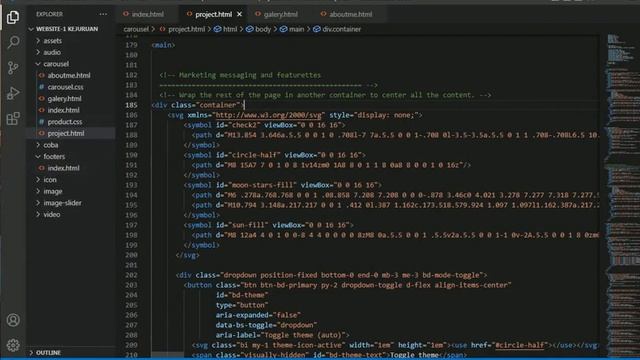Click the data-bs-toggle="dropdown" attribute text

(266, 325)
